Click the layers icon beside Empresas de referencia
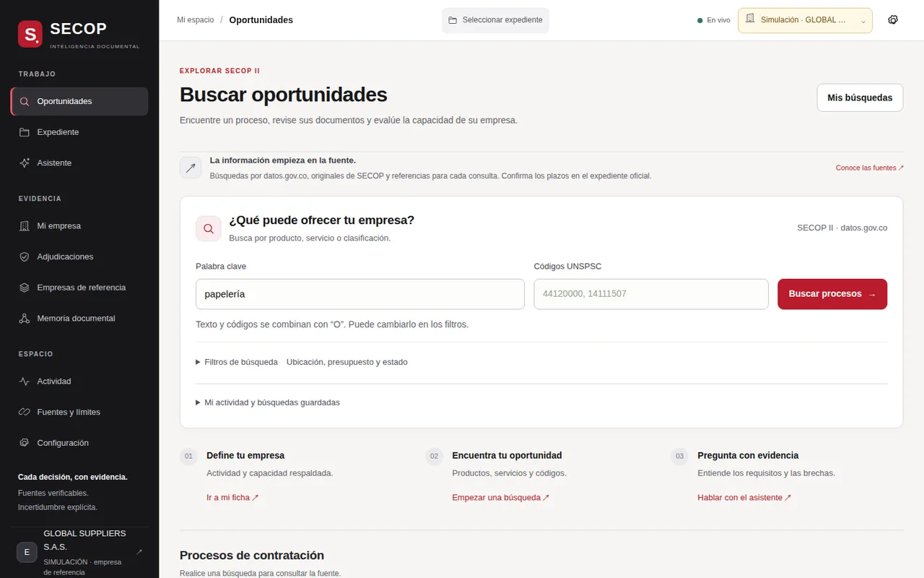 tap(25, 288)
